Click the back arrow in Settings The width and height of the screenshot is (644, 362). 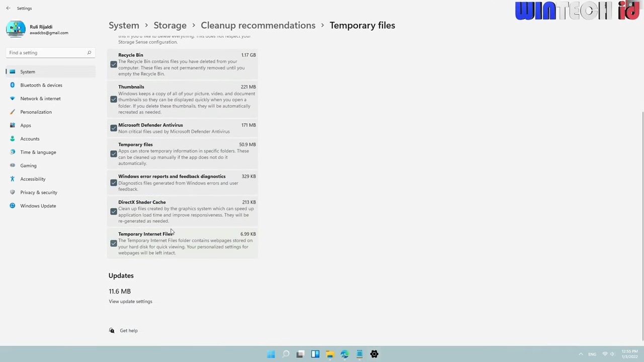pos(8,8)
